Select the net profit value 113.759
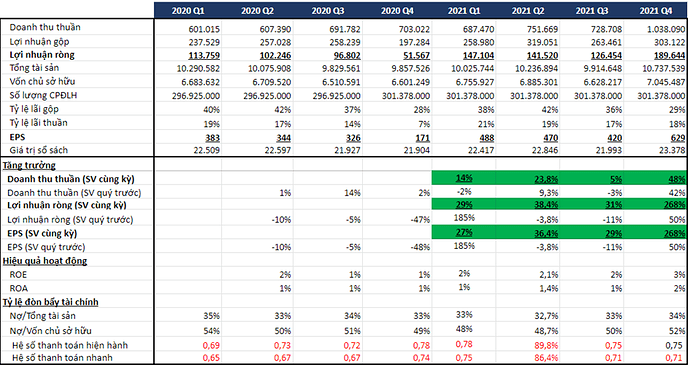690x367 pixels. click(x=203, y=56)
